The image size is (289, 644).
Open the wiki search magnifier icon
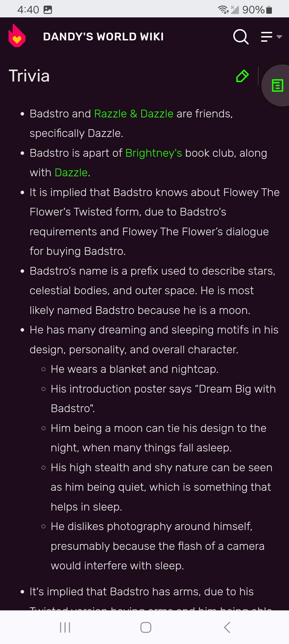241,37
